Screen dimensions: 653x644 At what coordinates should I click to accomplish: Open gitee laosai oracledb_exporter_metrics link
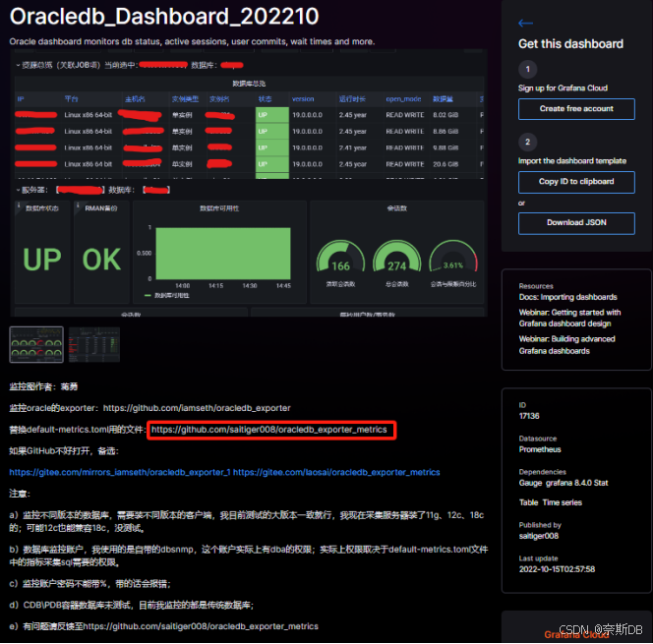click(336, 473)
